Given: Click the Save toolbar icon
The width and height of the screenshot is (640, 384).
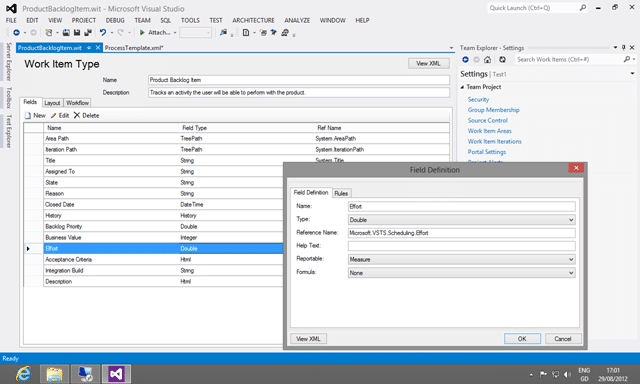Looking at the screenshot, I should (77, 33).
